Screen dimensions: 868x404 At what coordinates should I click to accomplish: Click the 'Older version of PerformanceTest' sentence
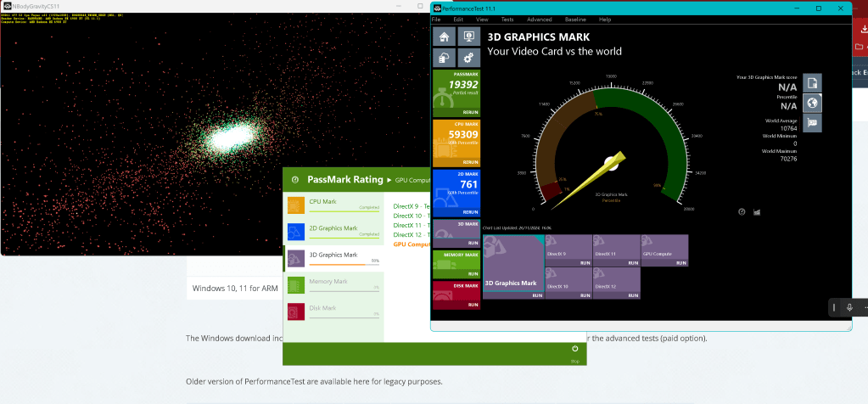314,382
